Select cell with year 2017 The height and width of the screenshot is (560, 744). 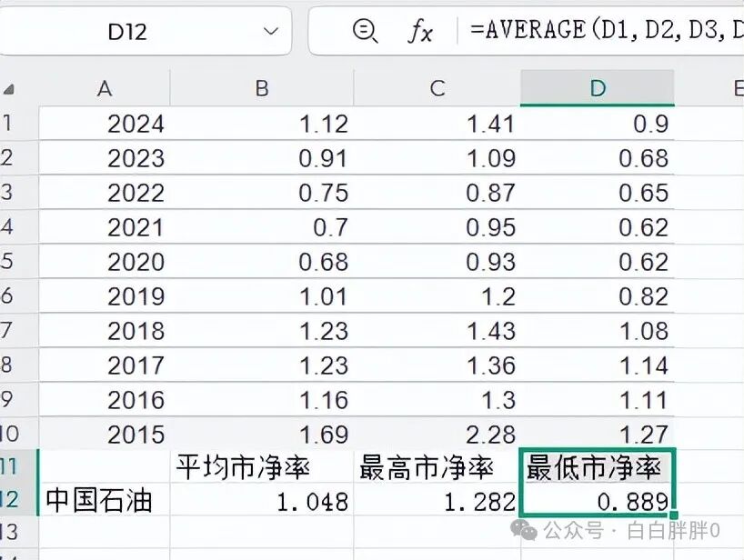(105, 365)
